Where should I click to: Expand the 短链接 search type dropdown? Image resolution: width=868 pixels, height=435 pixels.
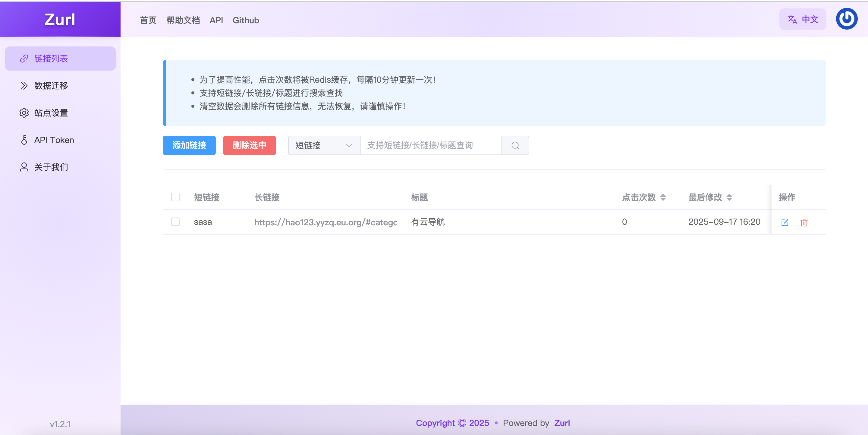click(324, 145)
